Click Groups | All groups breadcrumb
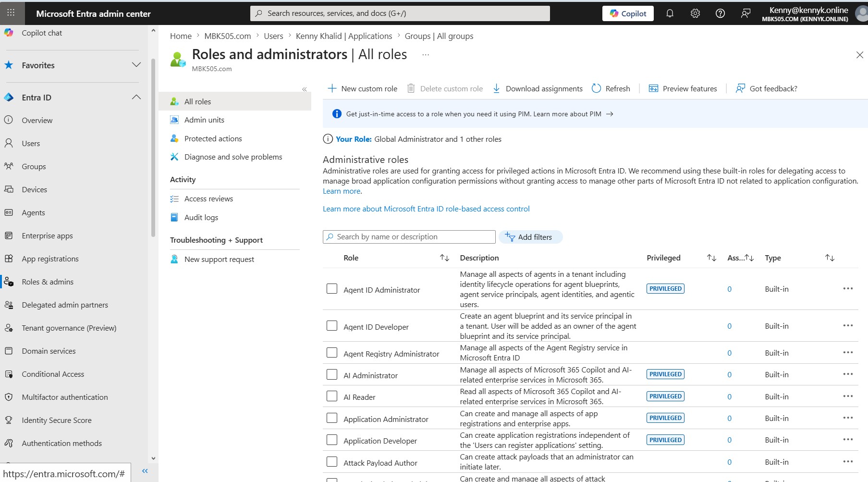 [439, 36]
